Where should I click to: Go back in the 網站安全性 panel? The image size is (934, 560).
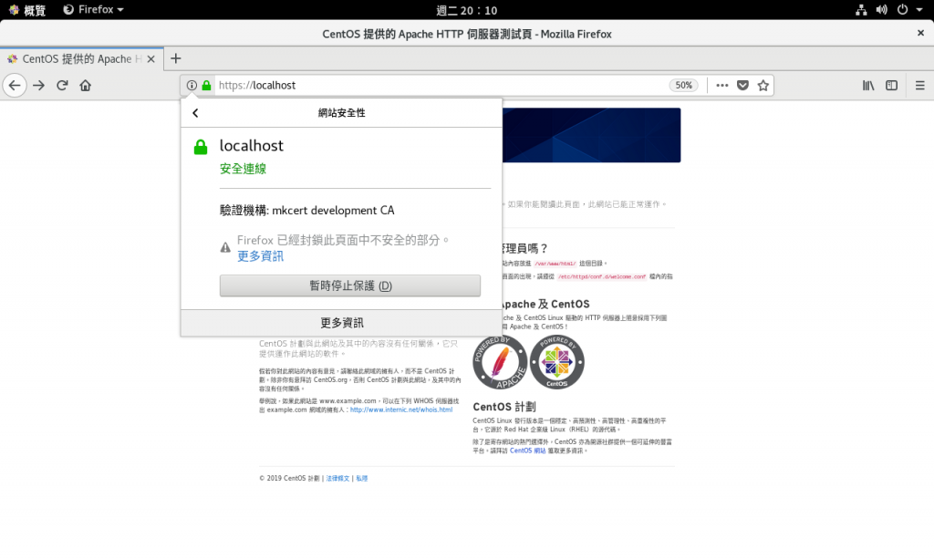(195, 112)
